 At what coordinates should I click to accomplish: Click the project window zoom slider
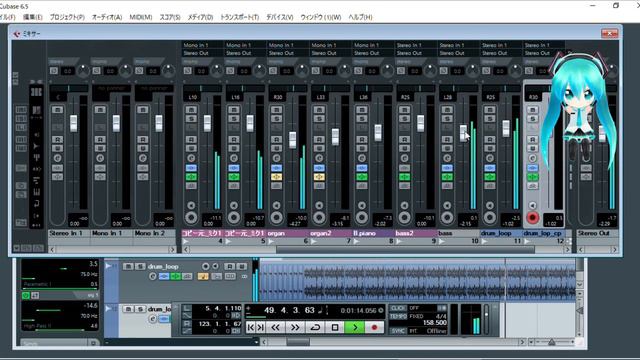(551, 342)
